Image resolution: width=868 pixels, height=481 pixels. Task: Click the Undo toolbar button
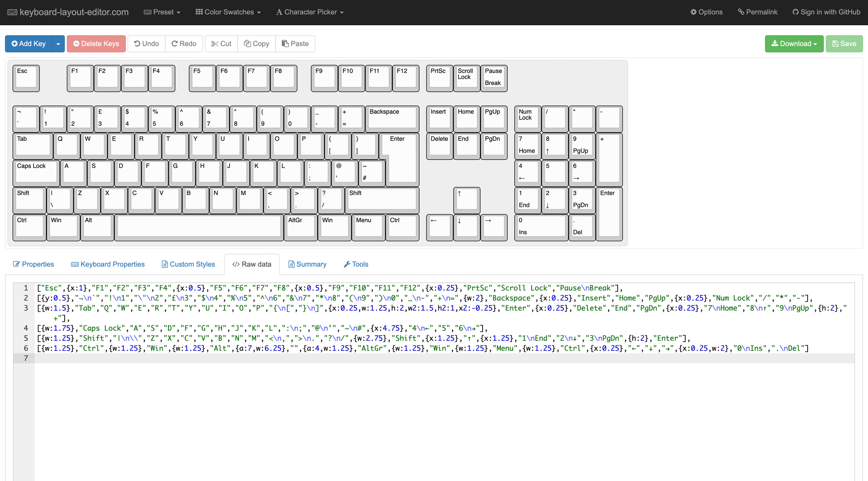(146, 43)
